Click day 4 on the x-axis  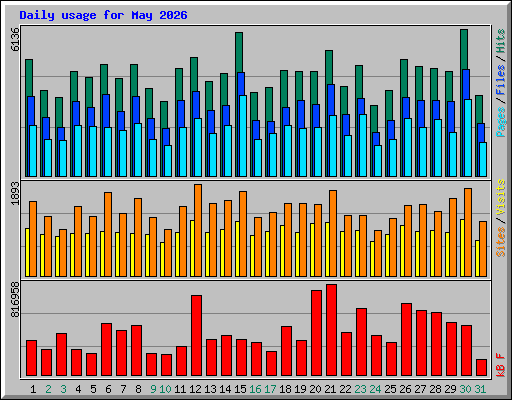pos(78,389)
